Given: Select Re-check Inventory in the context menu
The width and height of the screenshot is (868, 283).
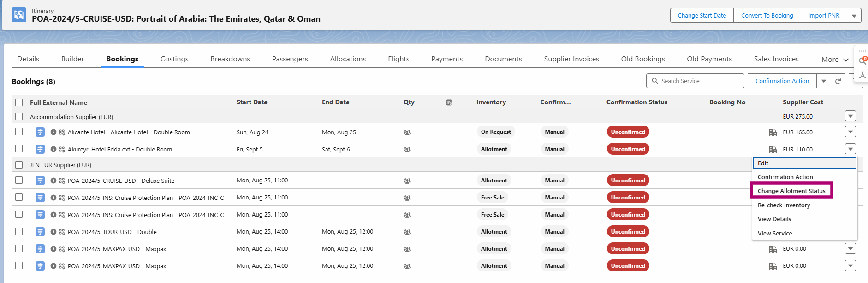Looking at the screenshot, I should pyautogui.click(x=784, y=205).
